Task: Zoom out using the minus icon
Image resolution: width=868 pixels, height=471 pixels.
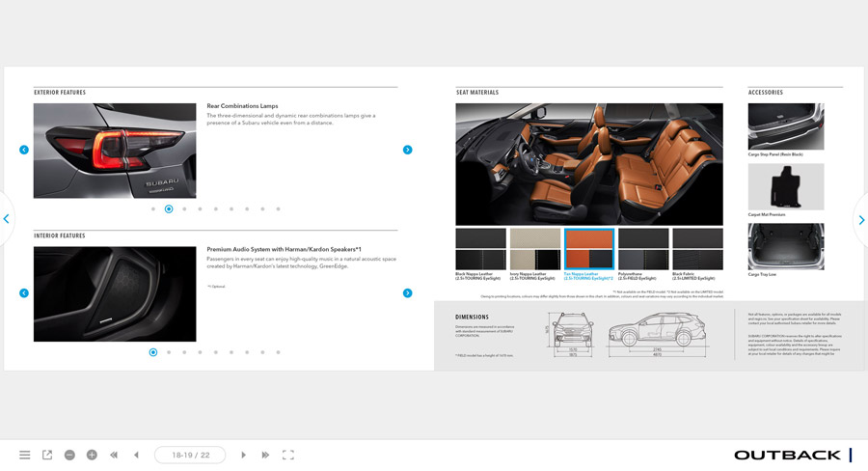Action: (x=69, y=455)
